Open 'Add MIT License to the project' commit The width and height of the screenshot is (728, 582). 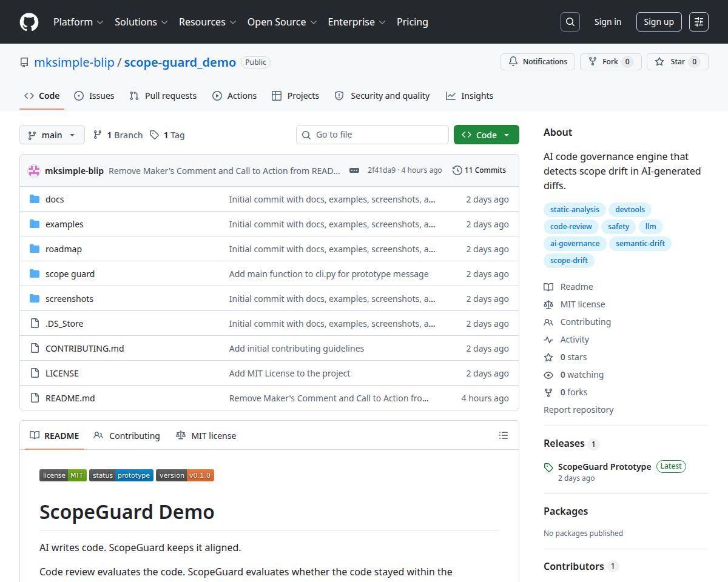coord(289,373)
